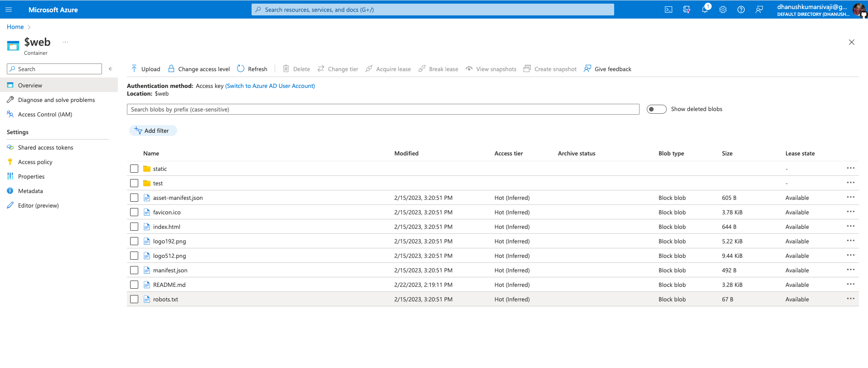Check the index.html row checkbox
The width and height of the screenshot is (868, 368).
click(x=134, y=227)
